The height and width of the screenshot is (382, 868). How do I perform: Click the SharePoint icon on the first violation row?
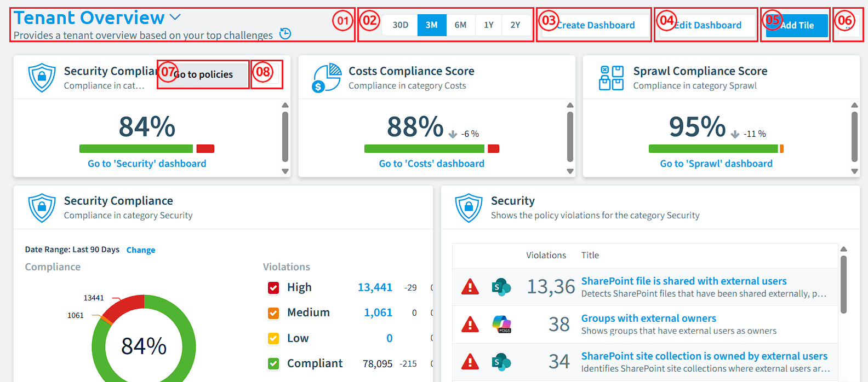(501, 287)
